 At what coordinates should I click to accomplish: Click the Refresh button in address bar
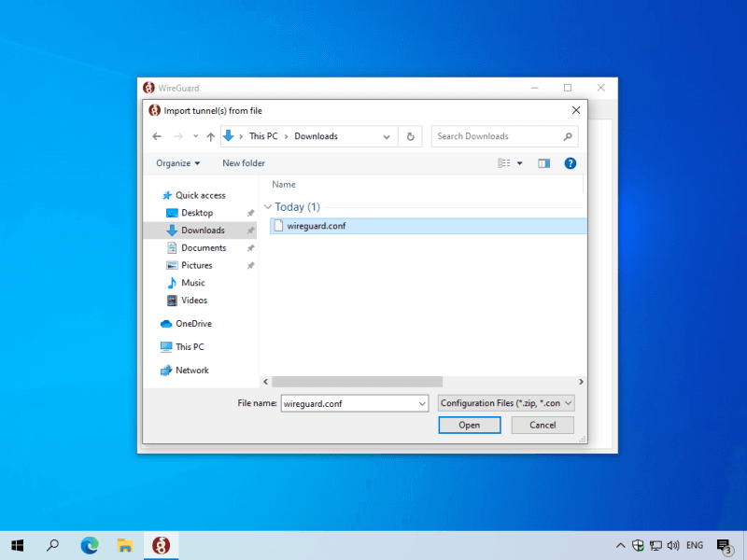coord(410,136)
